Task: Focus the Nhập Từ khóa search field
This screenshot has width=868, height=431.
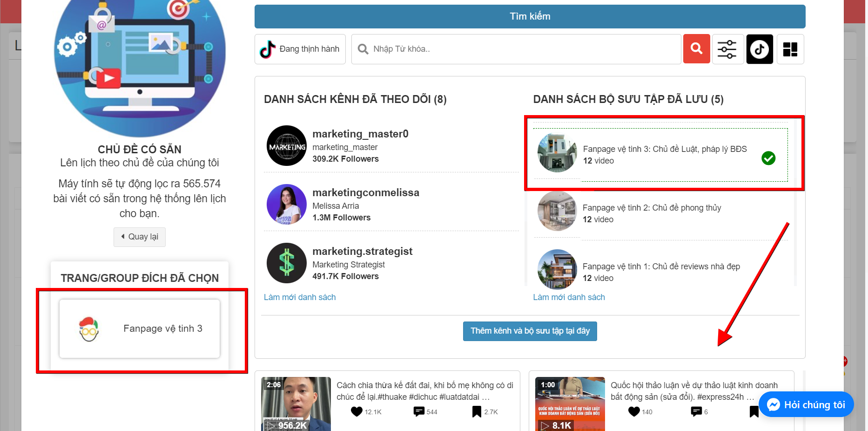Action: pos(516,49)
